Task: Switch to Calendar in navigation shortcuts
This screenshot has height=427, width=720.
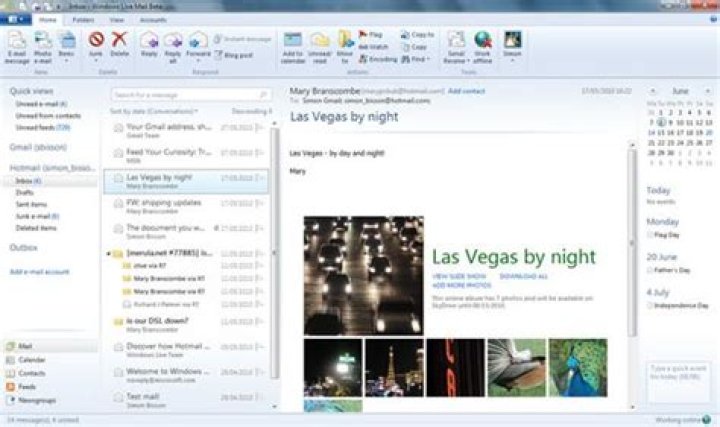Action: (x=32, y=360)
